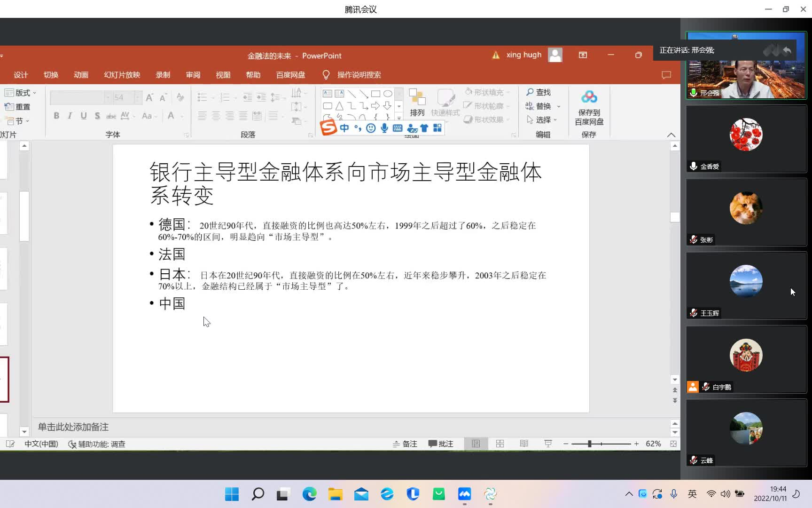Click the text shadow S button

(97, 116)
